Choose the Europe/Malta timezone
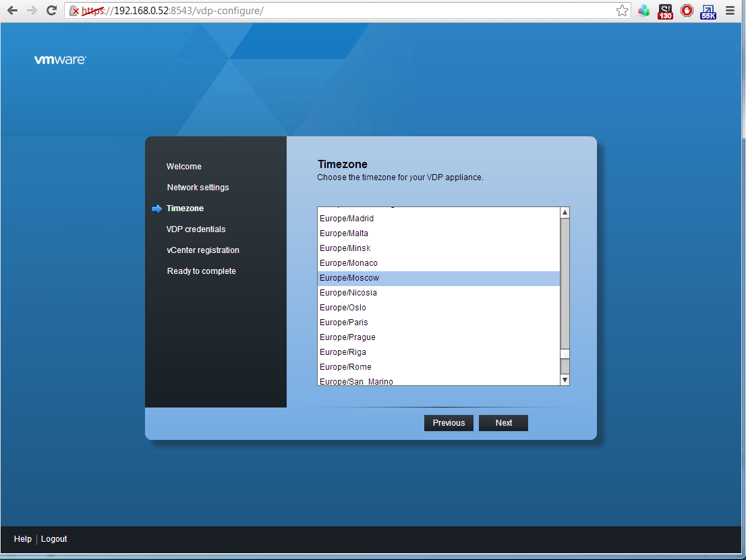This screenshot has width=746, height=560. coord(438,233)
